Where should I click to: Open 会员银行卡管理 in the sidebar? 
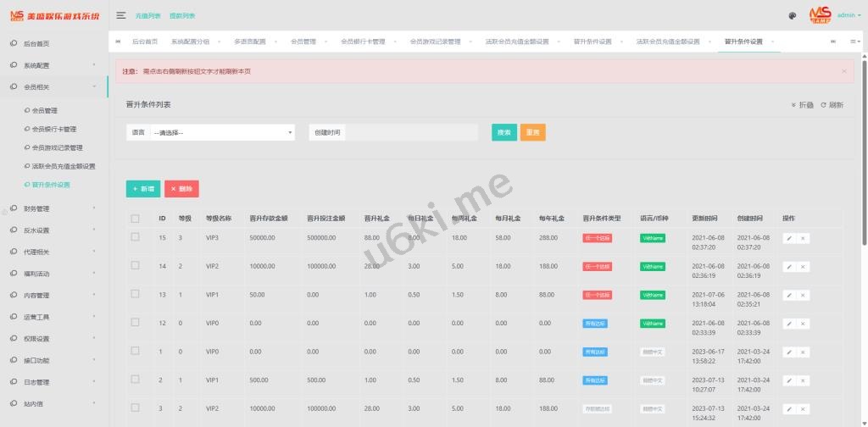tap(54, 129)
